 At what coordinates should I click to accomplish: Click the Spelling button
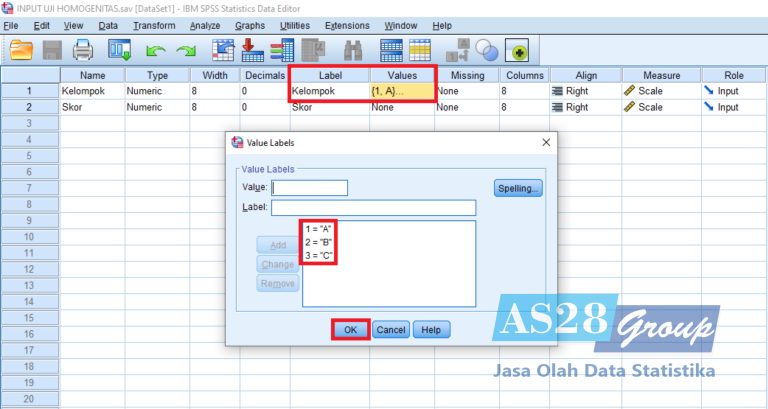click(x=518, y=188)
